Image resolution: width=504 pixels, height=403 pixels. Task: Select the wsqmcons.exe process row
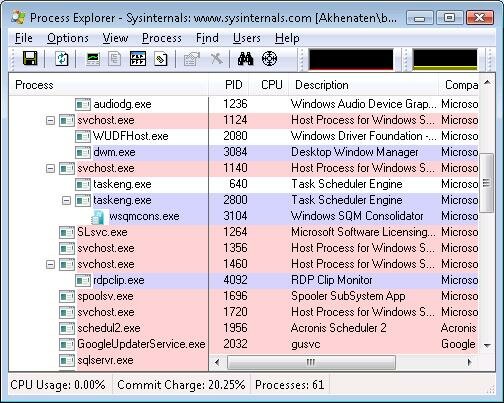pos(243,216)
